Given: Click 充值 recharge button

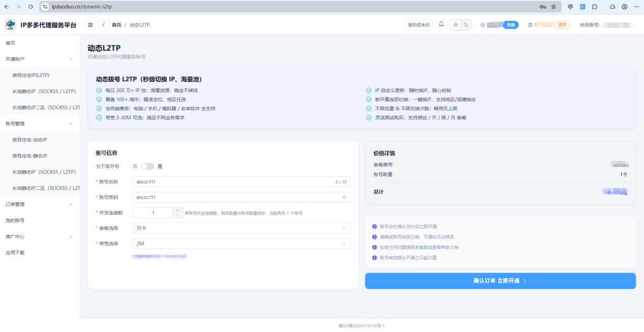Looking at the screenshot, I should click(x=511, y=24).
